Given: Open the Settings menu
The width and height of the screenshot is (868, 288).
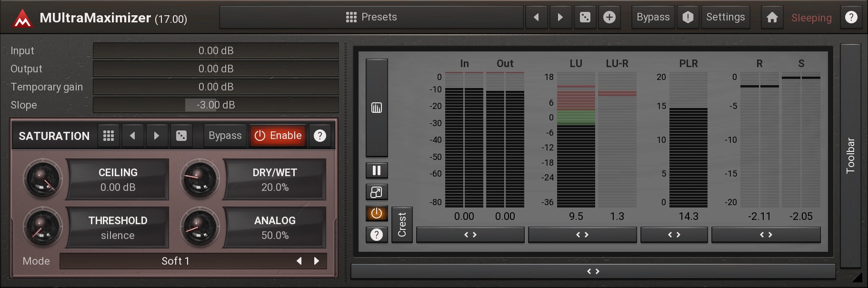Looking at the screenshot, I should (725, 18).
